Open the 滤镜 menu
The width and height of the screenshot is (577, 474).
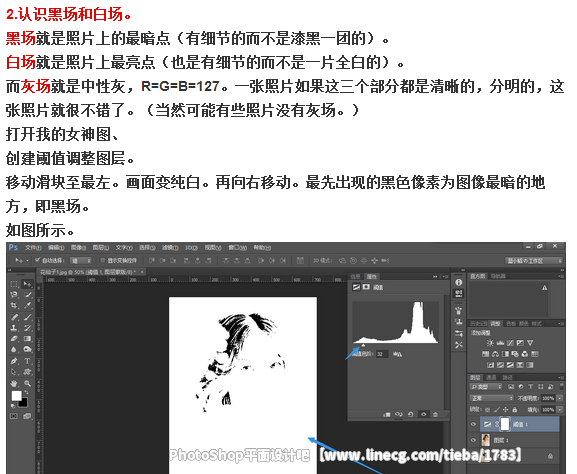click(x=170, y=248)
